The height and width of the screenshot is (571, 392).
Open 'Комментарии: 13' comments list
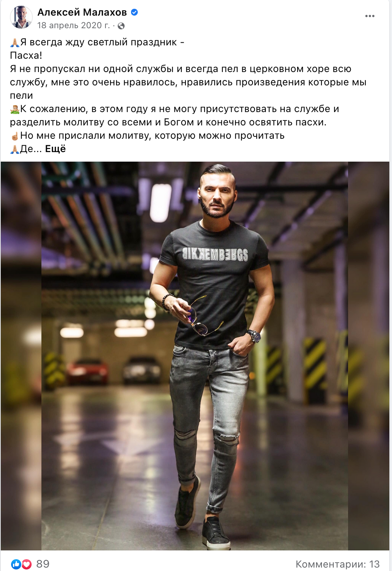click(338, 564)
